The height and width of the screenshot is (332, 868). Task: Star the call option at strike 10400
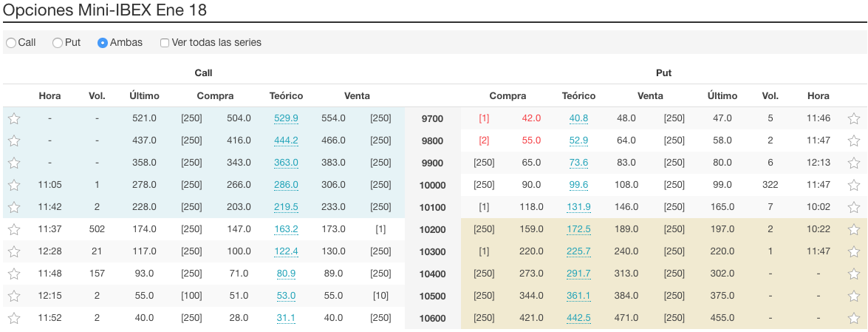point(14,274)
